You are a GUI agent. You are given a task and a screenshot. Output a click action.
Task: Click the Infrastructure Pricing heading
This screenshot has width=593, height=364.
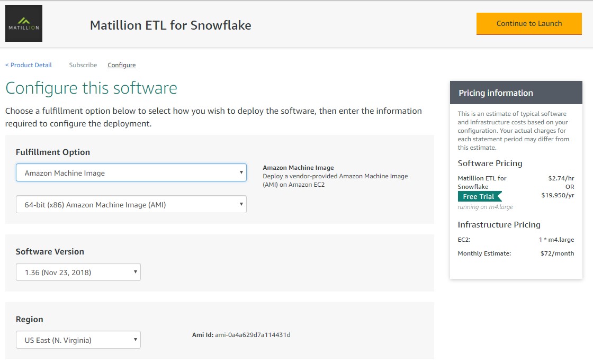(499, 224)
